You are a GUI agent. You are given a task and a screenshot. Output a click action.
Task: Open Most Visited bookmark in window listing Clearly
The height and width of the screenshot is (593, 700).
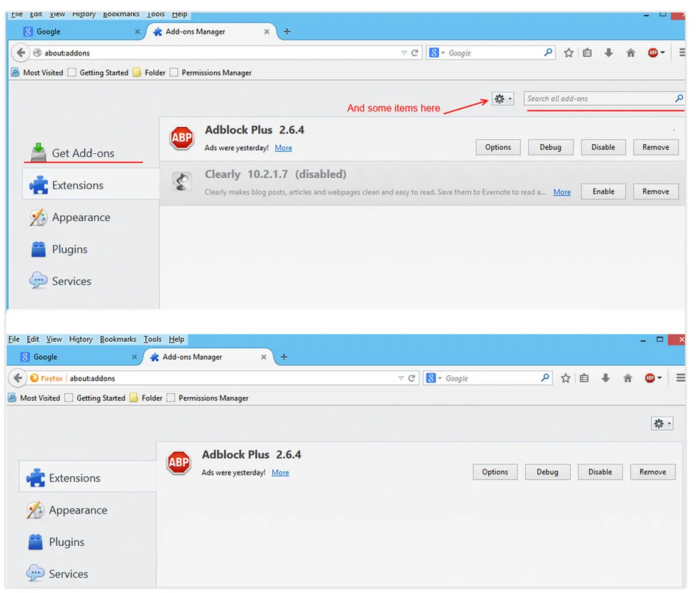coord(38,72)
